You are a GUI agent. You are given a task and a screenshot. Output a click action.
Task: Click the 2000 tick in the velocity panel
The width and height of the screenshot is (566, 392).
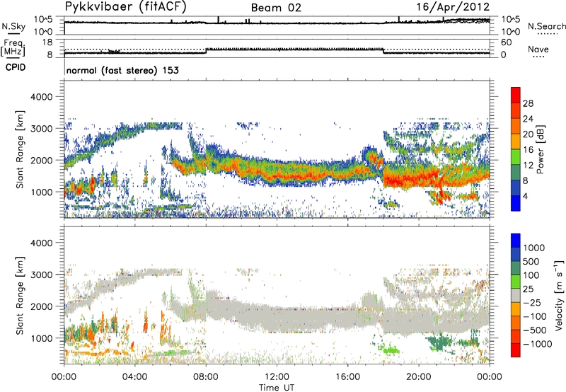pyautogui.click(x=42, y=306)
